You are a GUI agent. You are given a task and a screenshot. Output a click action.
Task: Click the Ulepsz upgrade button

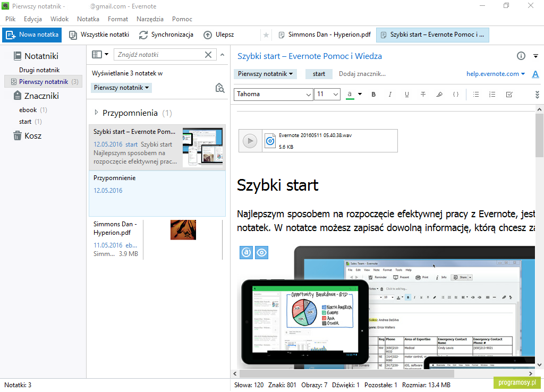[218, 35]
